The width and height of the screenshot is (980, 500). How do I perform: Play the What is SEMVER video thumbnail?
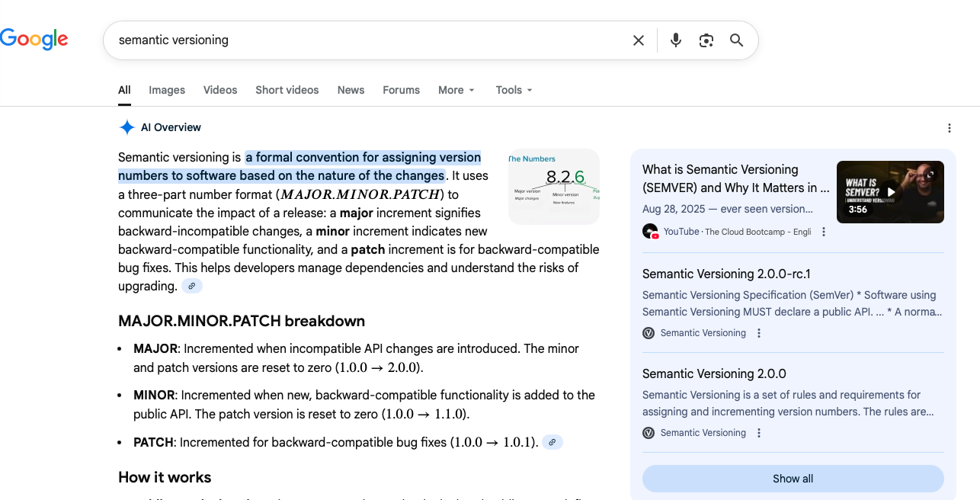(889, 192)
